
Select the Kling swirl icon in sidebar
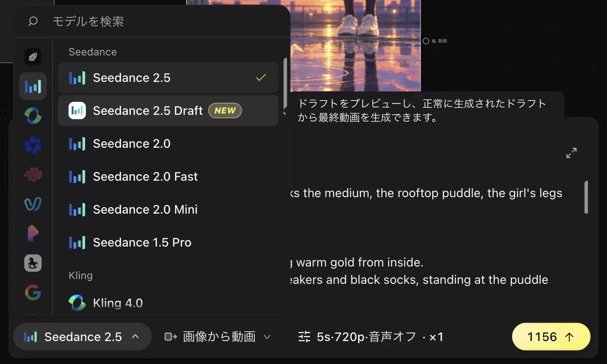pos(33,116)
